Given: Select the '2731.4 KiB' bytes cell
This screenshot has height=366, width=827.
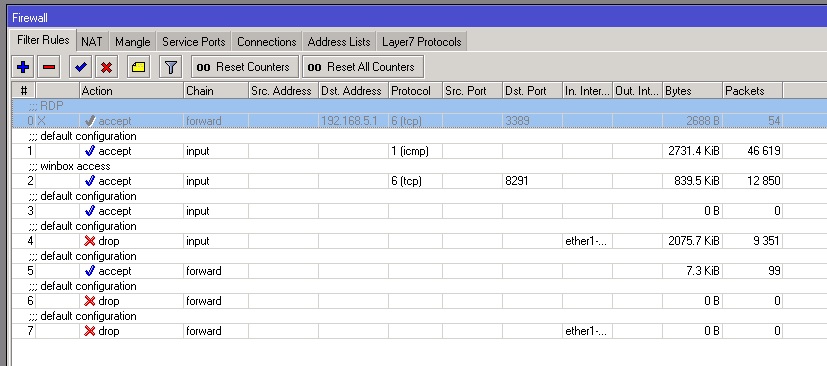Looking at the screenshot, I should (693, 151).
